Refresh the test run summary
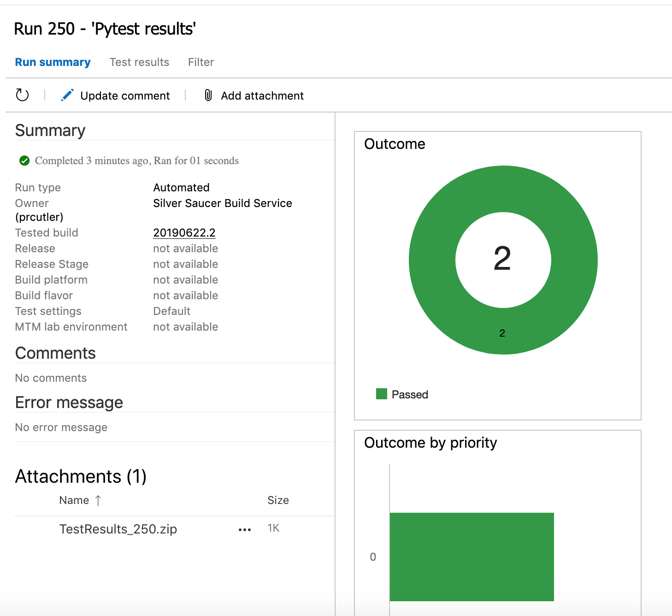This screenshot has width=672, height=616. tap(22, 95)
